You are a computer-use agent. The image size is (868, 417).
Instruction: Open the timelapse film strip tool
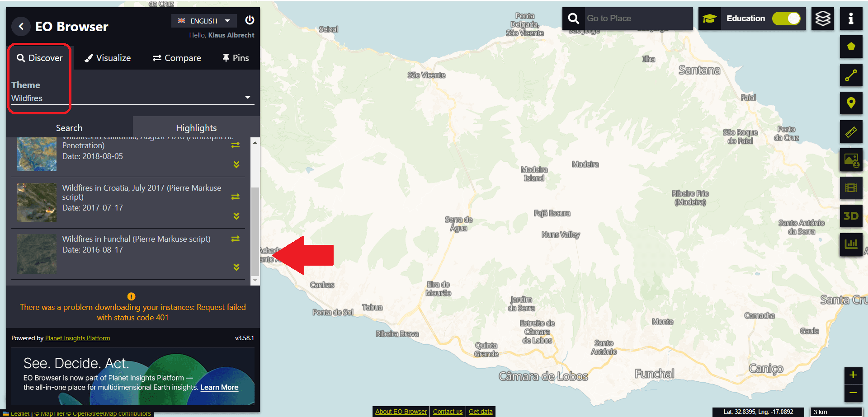pyautogui.click(x=851, y=188)
